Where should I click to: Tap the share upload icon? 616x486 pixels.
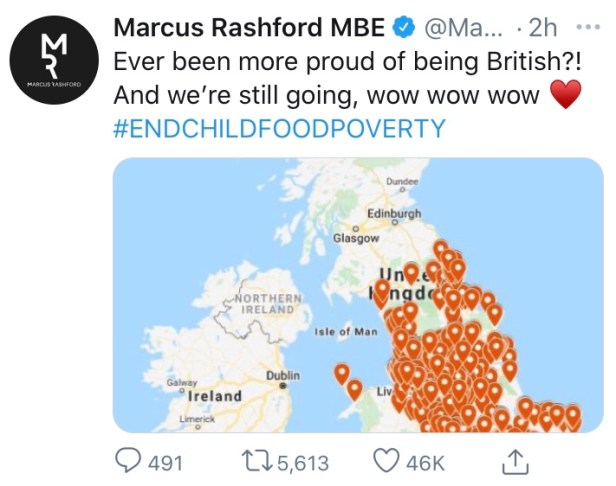(513, 461)
